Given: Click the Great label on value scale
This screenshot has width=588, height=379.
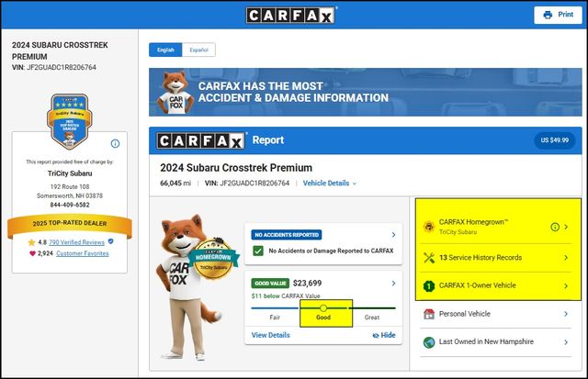Looking at the screenshot, I should 372,318.
